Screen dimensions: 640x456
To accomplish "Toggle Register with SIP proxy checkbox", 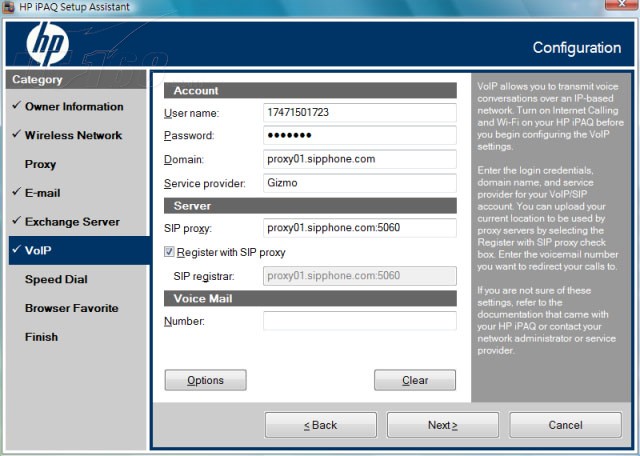I will click(x=169, y=252).
